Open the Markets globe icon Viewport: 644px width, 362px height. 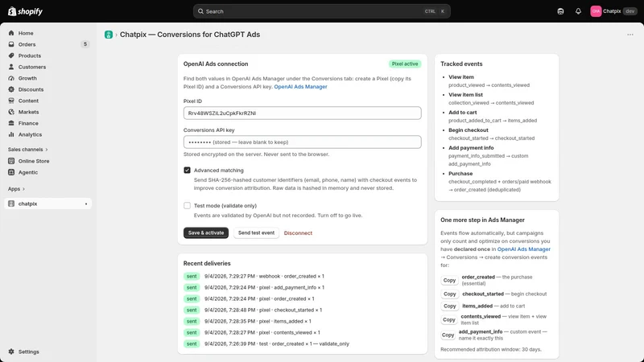click(x=11, y=112)
